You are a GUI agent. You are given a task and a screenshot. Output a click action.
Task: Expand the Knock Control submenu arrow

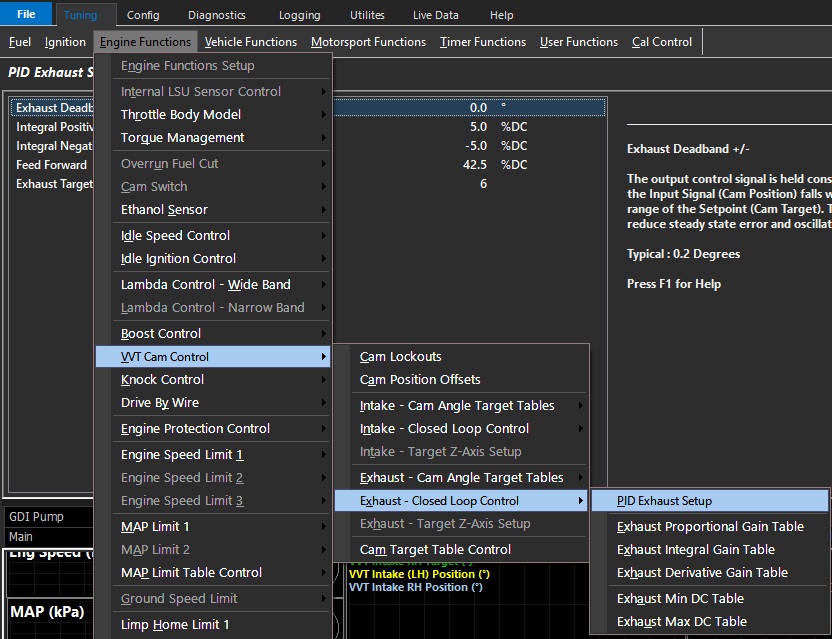323,379
